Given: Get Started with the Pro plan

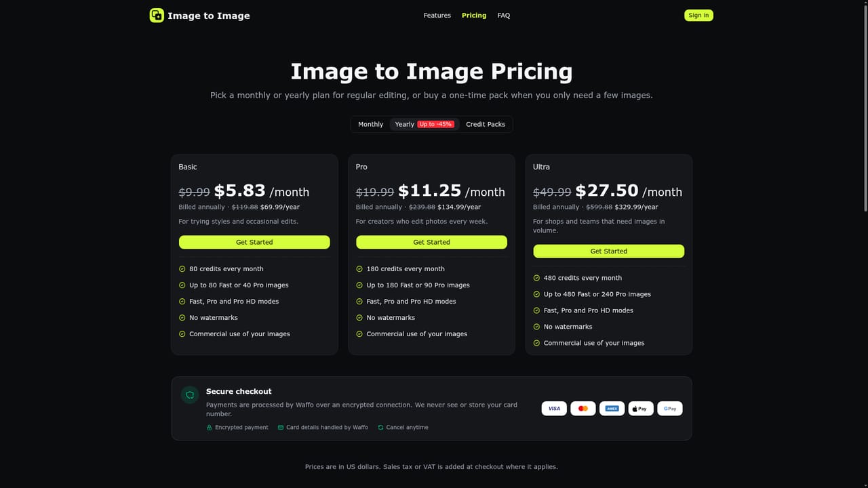Looking at the screenshot, I should click(431, 242).
